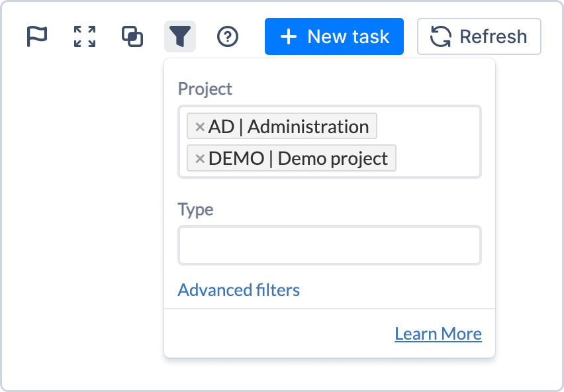
Task: Select the AD | Administration tag text
Action: point(289,126)
